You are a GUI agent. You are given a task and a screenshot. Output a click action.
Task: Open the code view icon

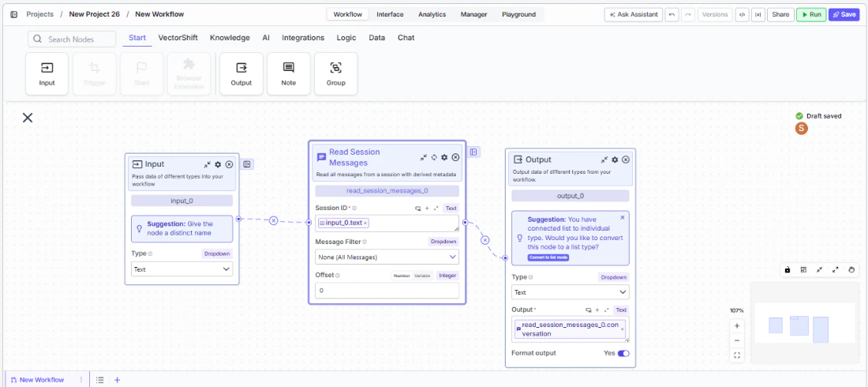(x=742, y=14)
